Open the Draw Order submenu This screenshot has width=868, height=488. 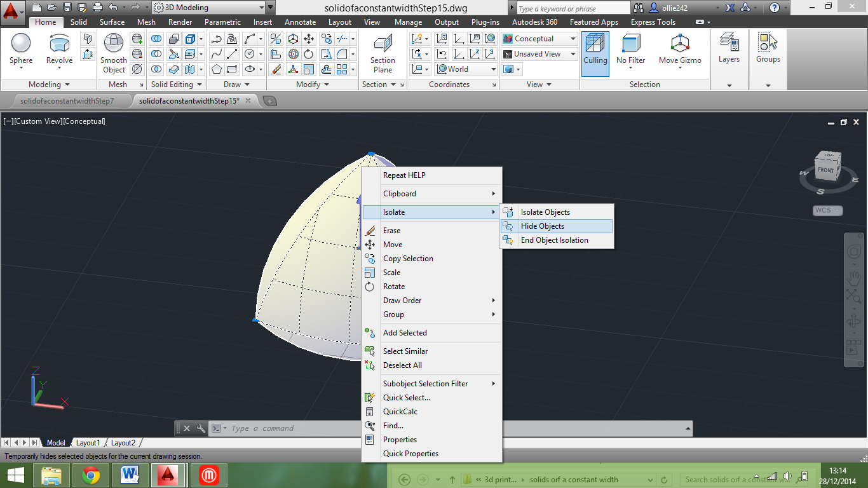tap(431, 301)
